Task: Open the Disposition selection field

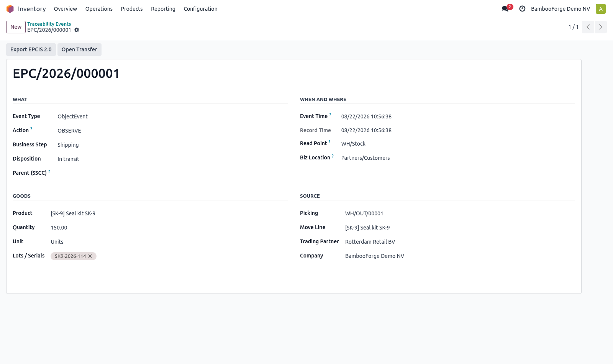Action: [x=172, y=159]
